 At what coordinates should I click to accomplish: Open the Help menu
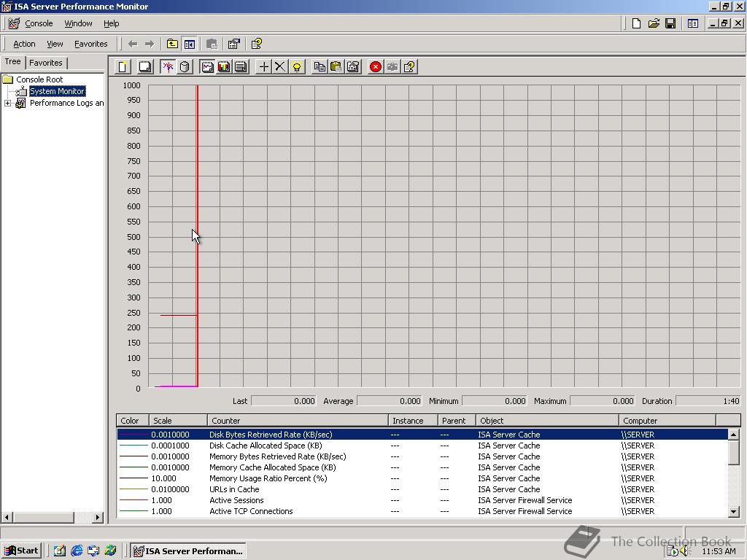click(x=112, y=23)
